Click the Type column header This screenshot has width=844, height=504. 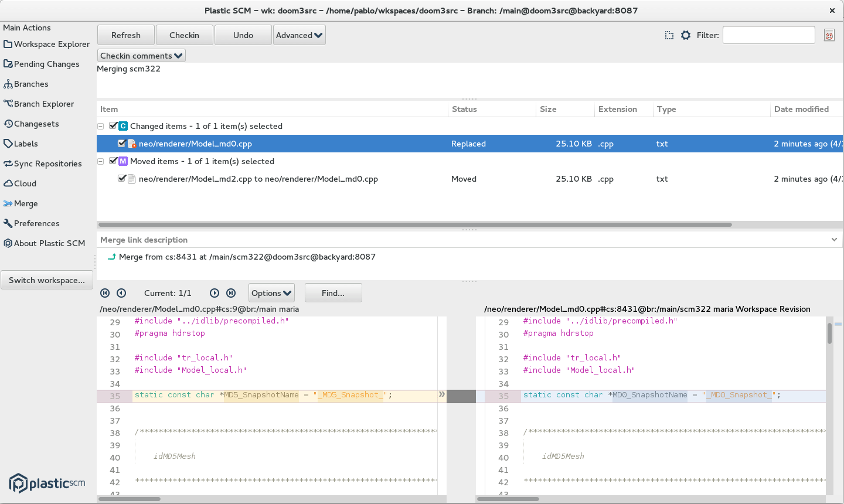(x=712, y=109)
